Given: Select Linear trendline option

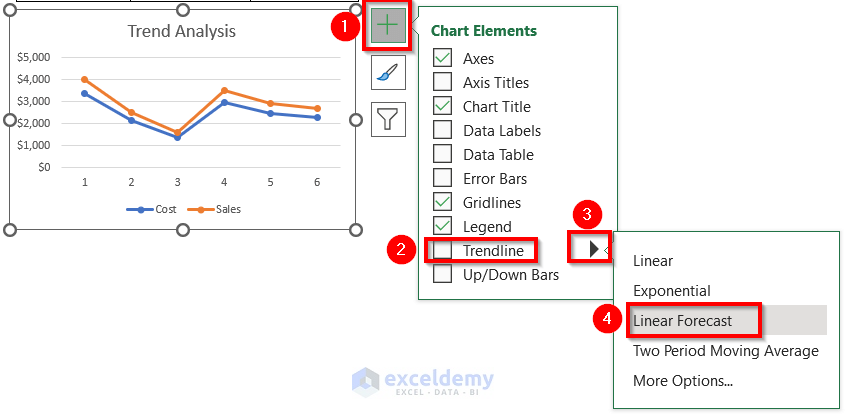Looking at the screenshot, I should [653, 261].
